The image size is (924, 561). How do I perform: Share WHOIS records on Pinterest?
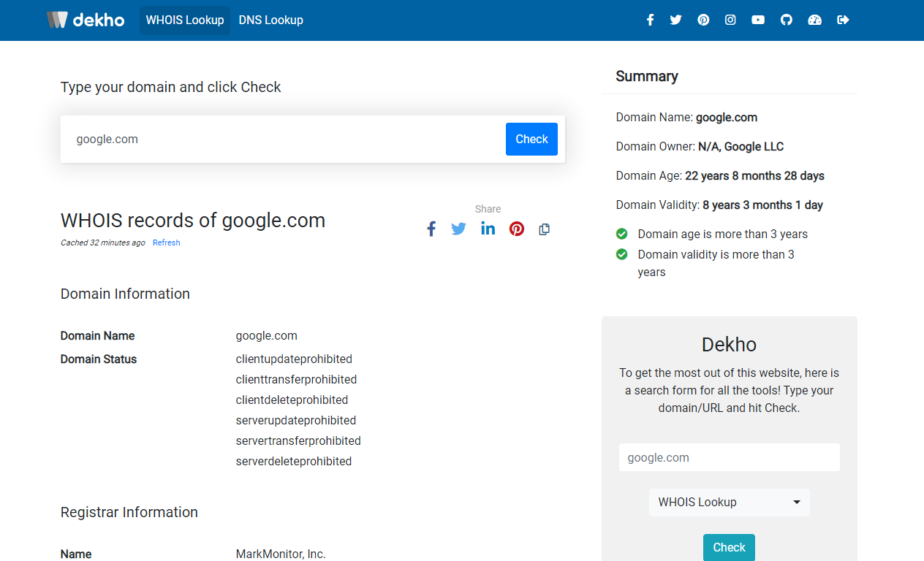coord(517,229)
